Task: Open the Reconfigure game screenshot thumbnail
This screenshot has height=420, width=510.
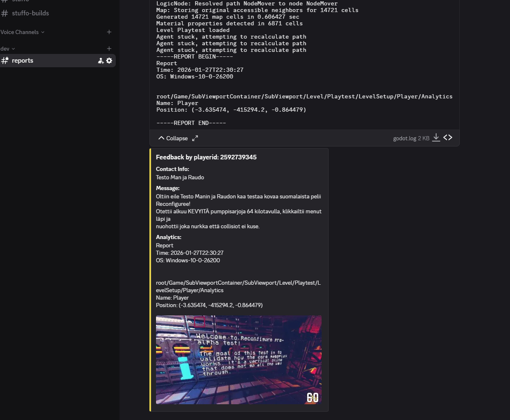Action: tap(239, 360)
